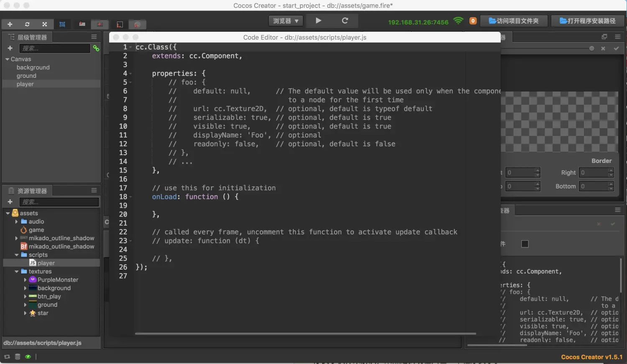Select the Rect transform tool
627x364 pixels.
point(62,24)
